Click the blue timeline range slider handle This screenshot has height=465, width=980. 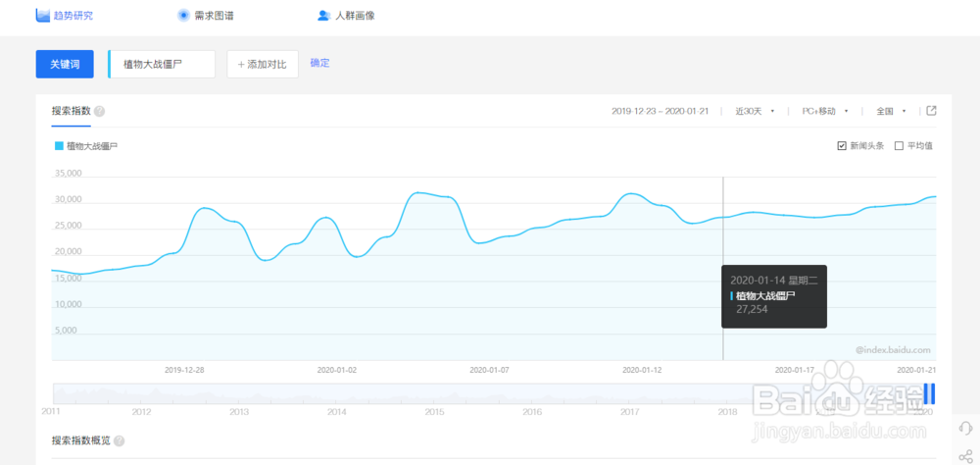tap(929, 393)
